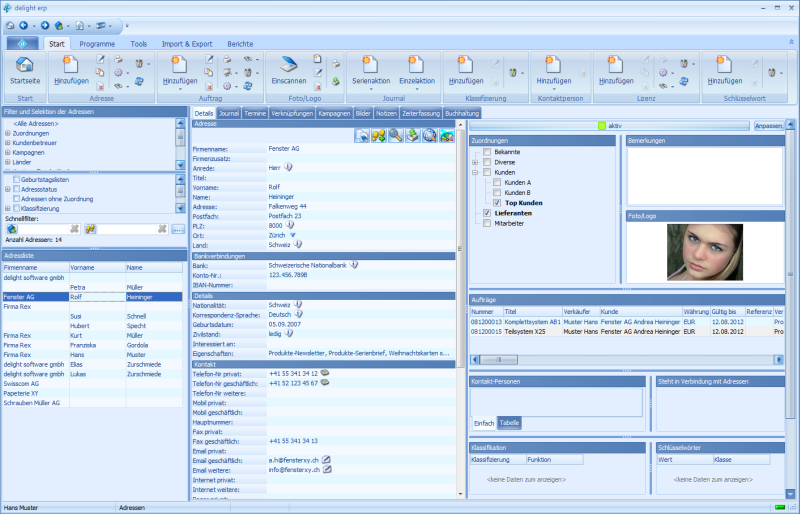Open Einzelaktion in the Journal group
Image resolution: width=800 pixels, height=514 pixels.
point(416,70)
